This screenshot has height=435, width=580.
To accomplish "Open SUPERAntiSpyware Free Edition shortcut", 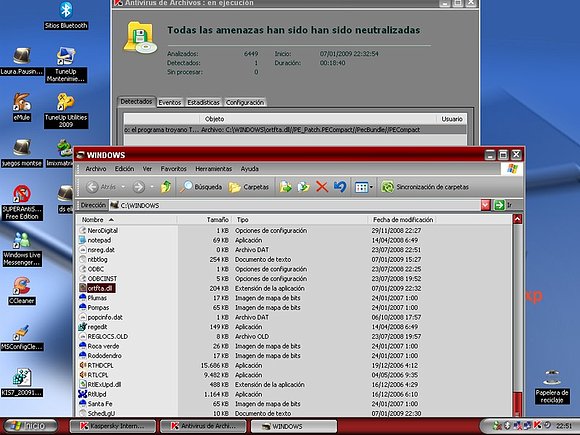I will [x=22, y=202].
